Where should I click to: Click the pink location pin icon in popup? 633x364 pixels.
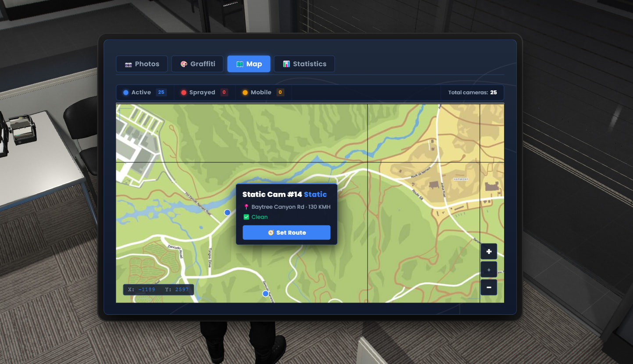(246, 207)
